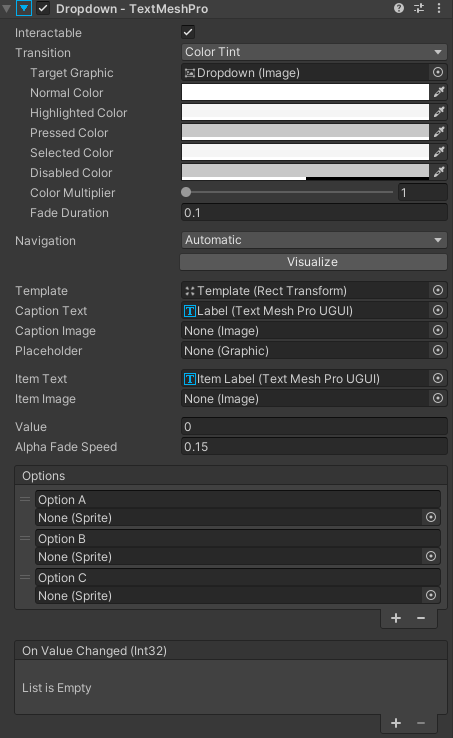
Task: Remove the selected option with the minus button
Action: (x=421, y=618)
